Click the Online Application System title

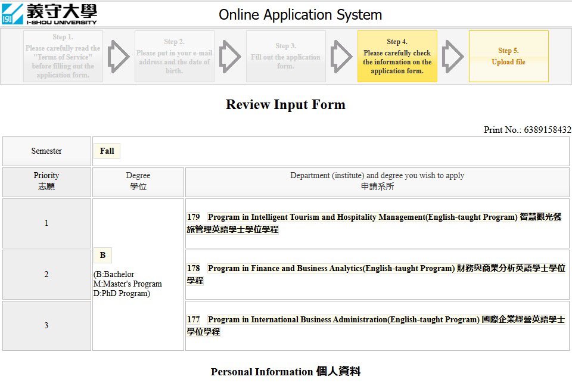coord(300,14)
